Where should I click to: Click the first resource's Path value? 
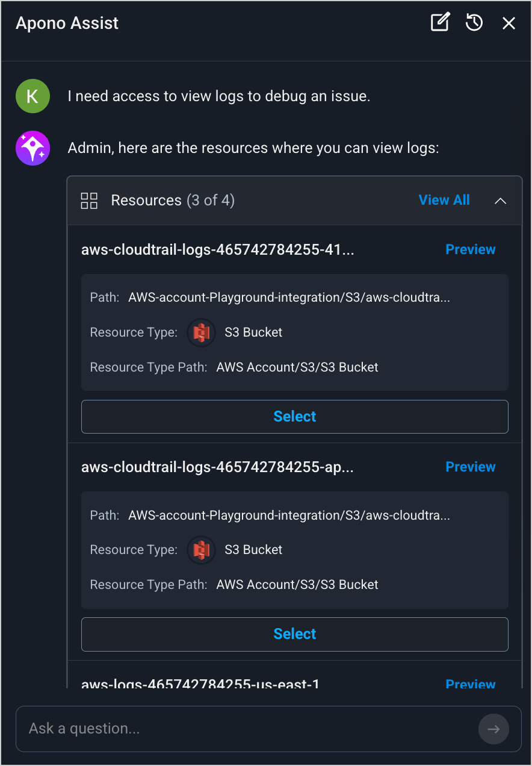(289, 297)
